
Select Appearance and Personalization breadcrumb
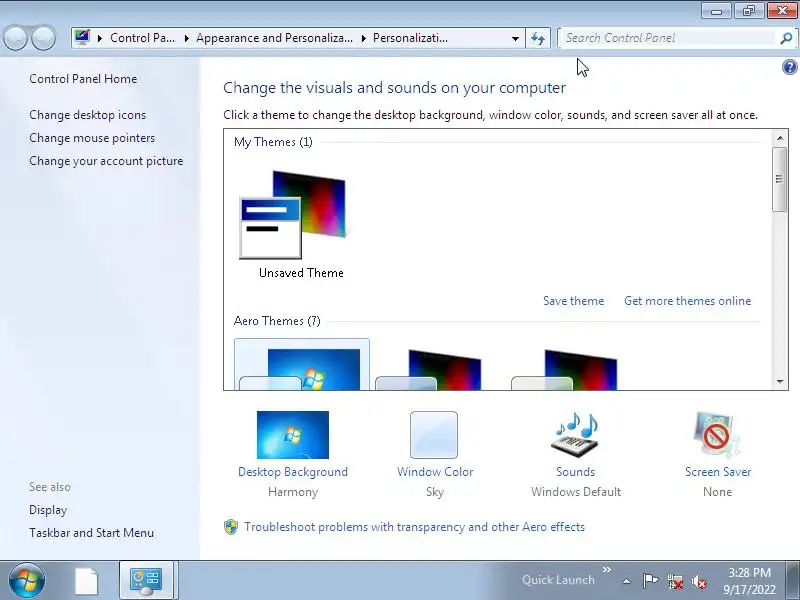click(274, 38)
